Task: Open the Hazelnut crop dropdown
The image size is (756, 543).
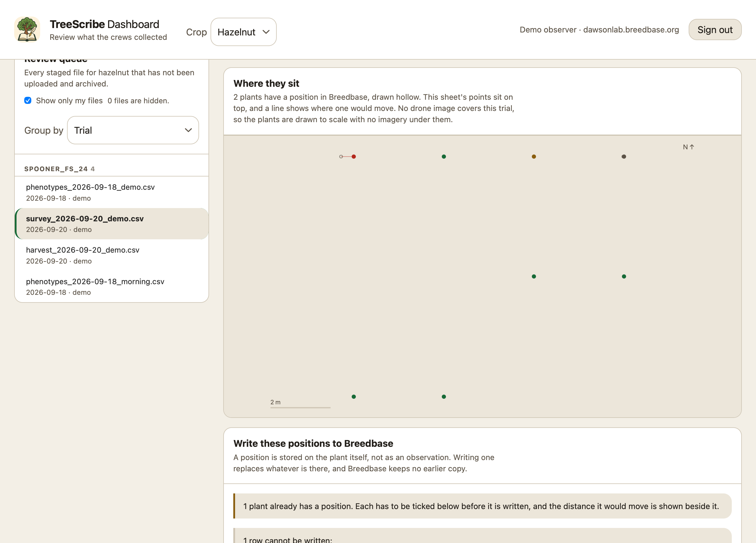Action: click(243, 32)
